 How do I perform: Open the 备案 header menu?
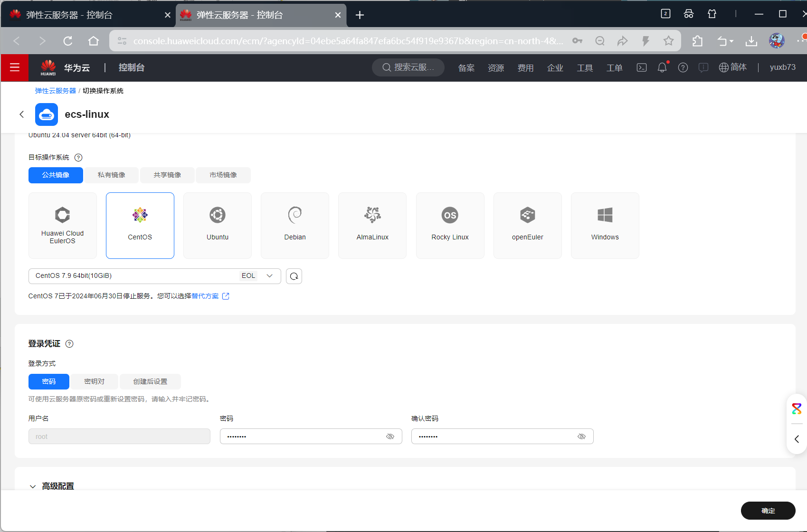466,68
